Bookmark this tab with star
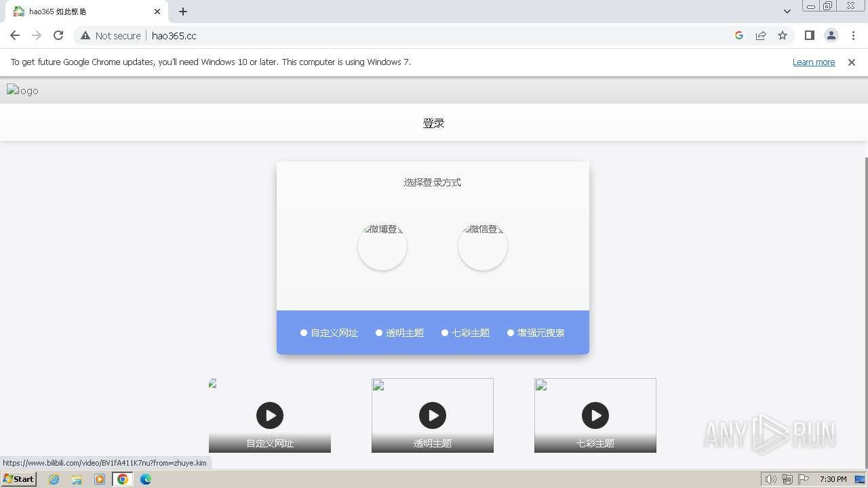The height and width of the screenshot is (488, 868). click(x=783, y=35)
